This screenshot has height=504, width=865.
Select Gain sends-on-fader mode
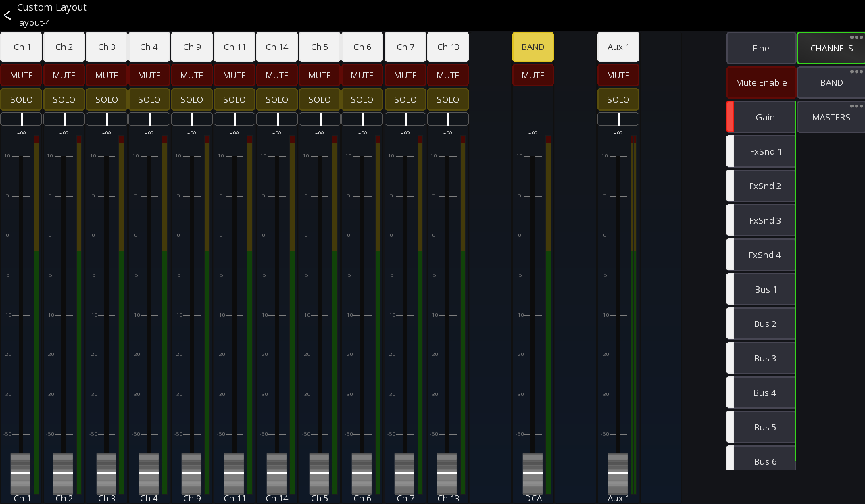point(761,117)
